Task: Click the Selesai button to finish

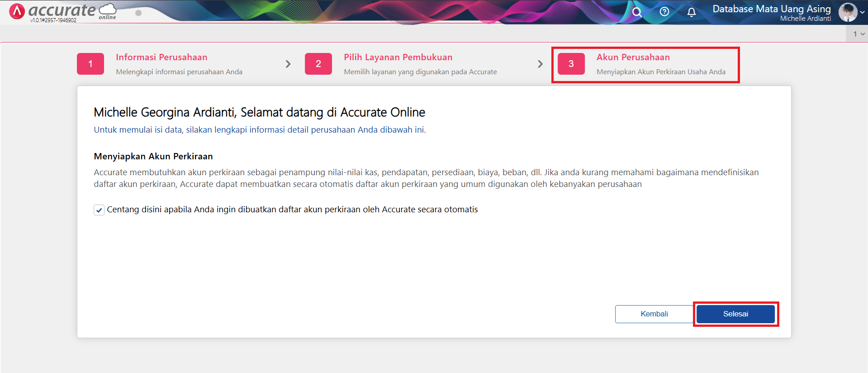Action: coord(735,314)
